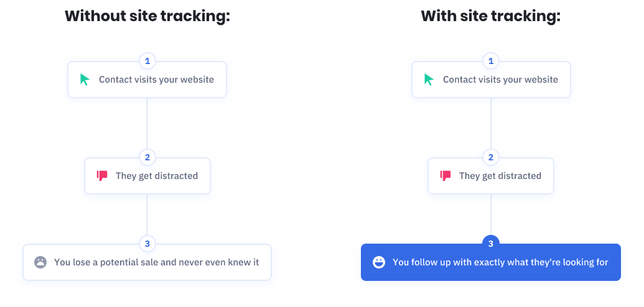Click the green cursor icon under With site tracking
The height and width of the screenshot is (307, 644).
click(429, 80)
